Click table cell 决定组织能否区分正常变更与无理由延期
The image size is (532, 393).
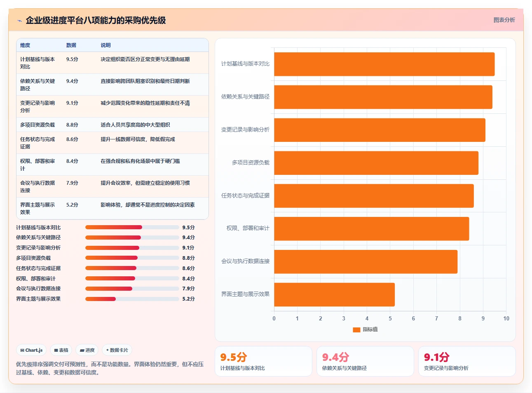[145, 59]
